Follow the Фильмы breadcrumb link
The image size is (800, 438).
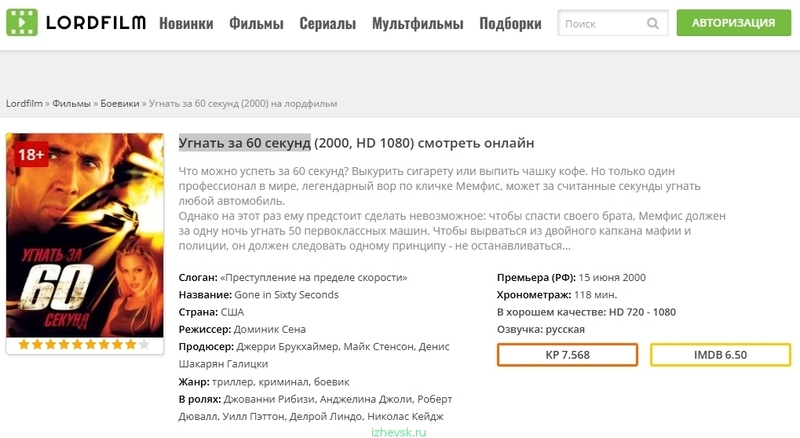[71, 104]
